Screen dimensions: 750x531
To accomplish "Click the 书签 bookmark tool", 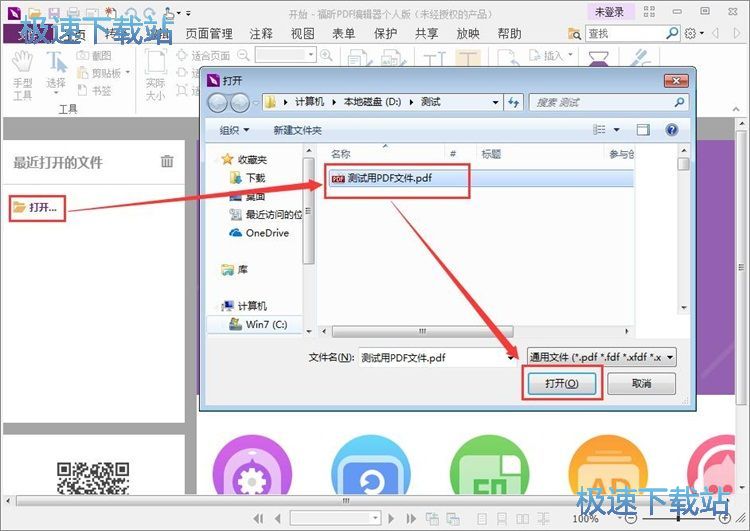I will 94,90.
